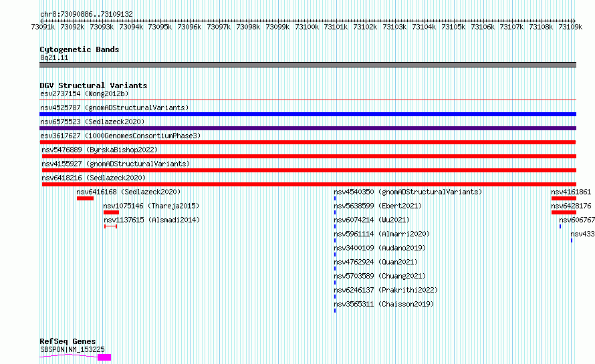
Task: Open nsv6418216 (Sedlazeck2020) label
Action: coord(94,178)
